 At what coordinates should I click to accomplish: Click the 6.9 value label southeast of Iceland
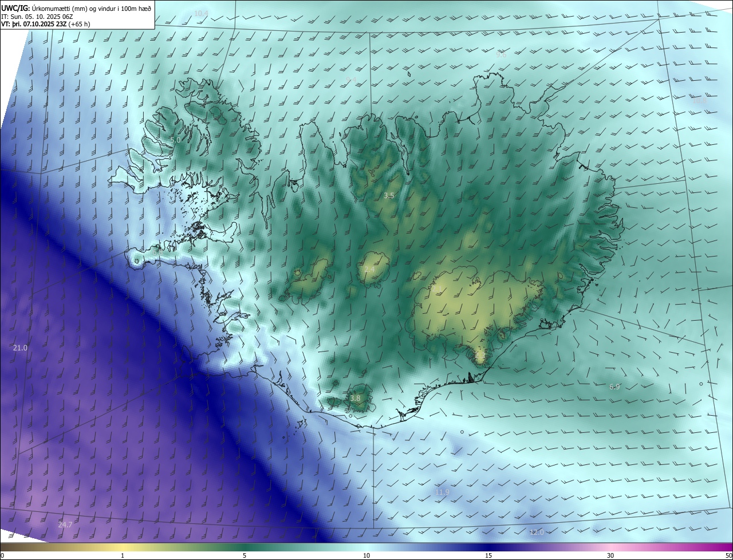tap(614, 387)
